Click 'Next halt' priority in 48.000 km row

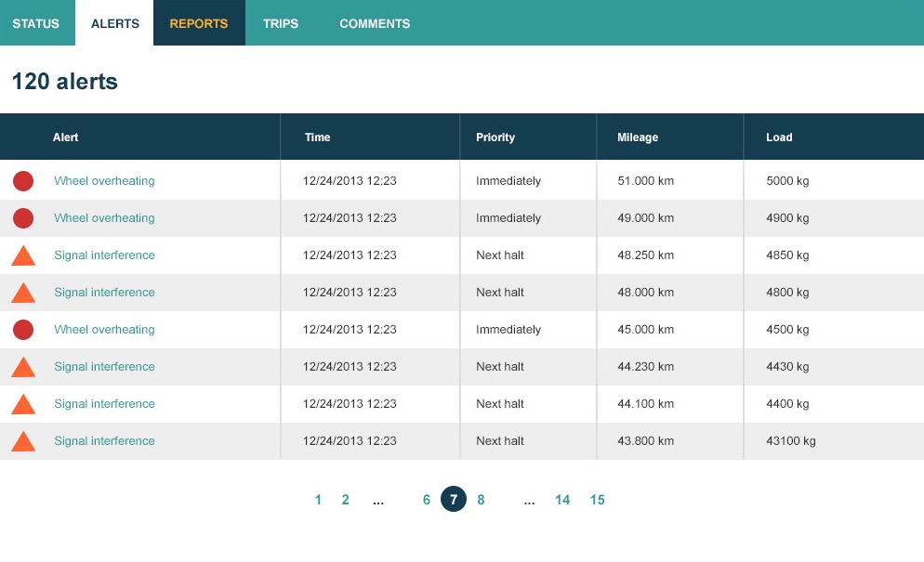500,293
